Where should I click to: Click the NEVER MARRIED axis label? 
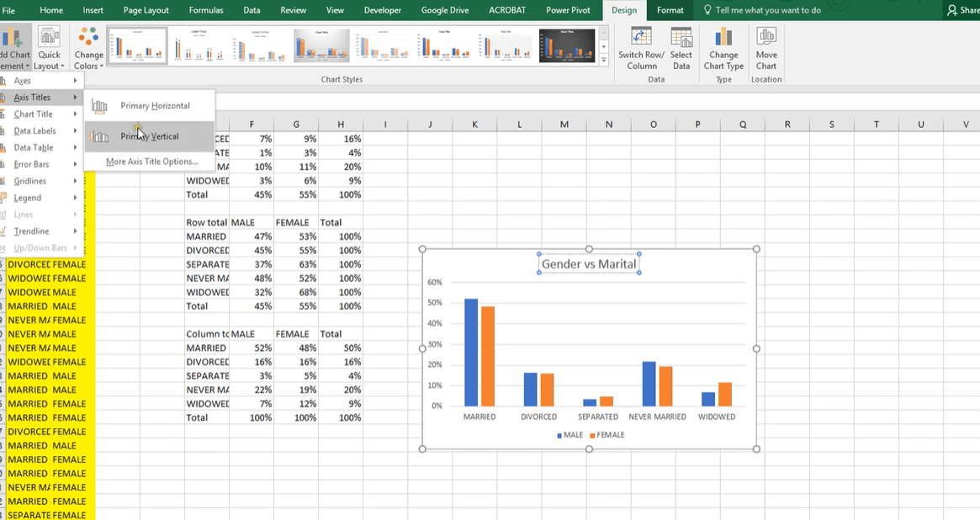click(x=657, y=417)
